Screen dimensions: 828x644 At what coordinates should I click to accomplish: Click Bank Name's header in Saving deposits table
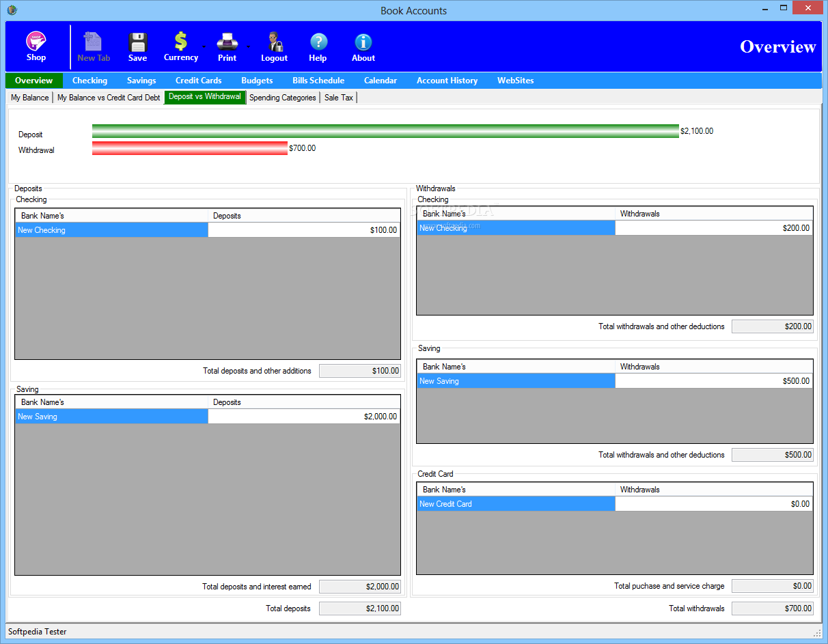pyautogui.click(x=112, y=402)
